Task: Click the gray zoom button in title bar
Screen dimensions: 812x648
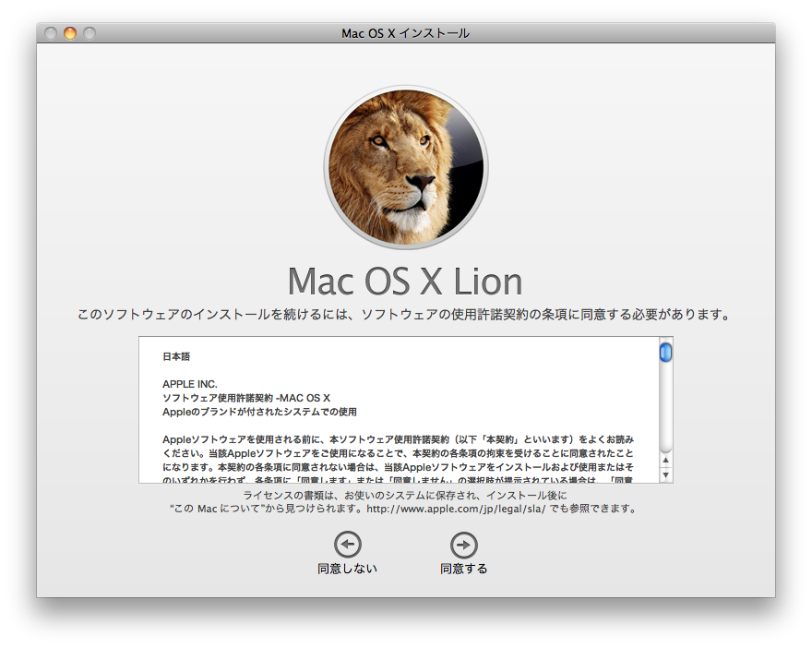Action: pos(90,33)
